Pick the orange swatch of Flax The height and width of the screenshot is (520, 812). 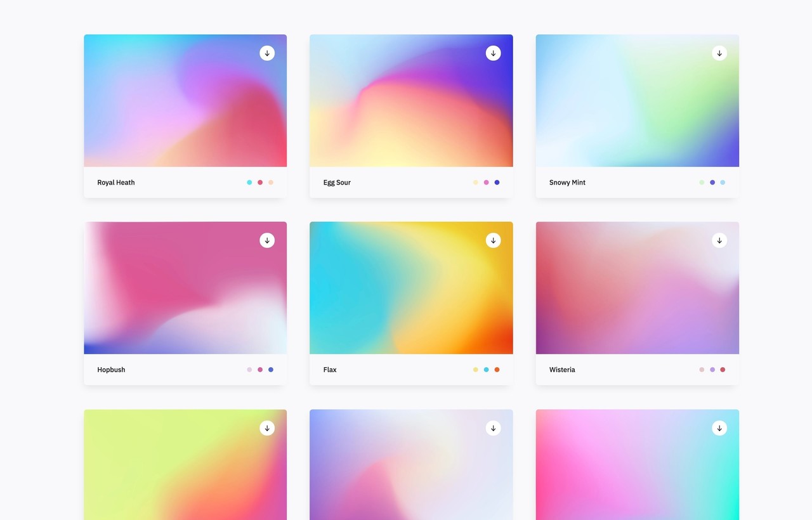point(497,370)
